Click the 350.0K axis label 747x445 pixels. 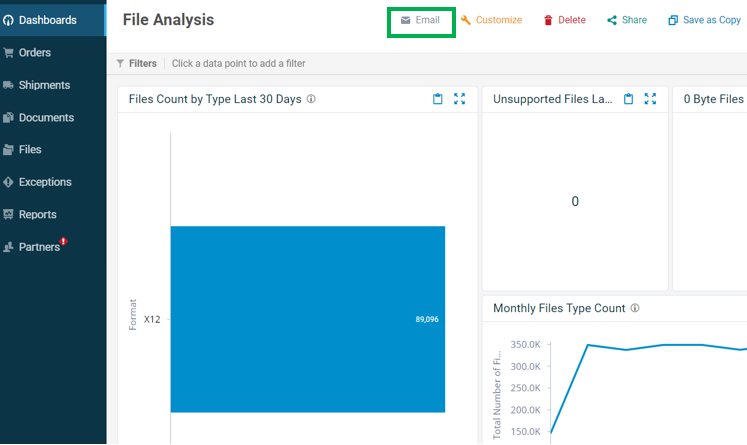[525, 344]
